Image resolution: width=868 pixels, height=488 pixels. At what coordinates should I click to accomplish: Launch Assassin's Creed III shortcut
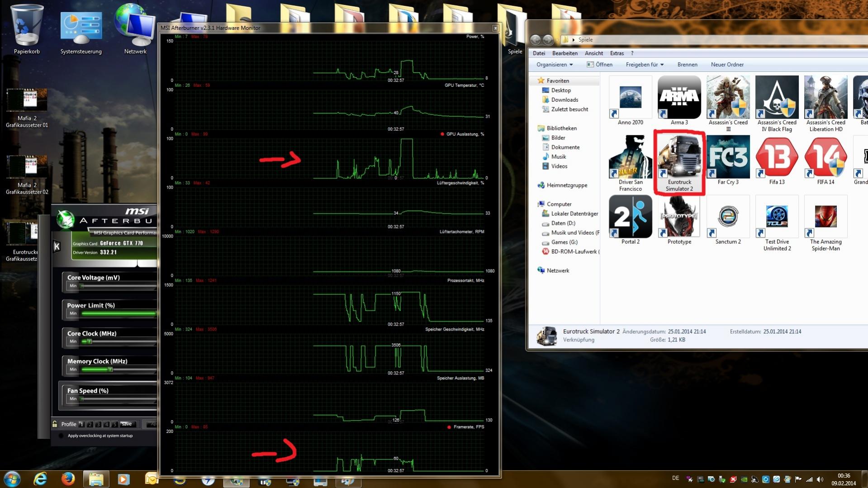728,104
